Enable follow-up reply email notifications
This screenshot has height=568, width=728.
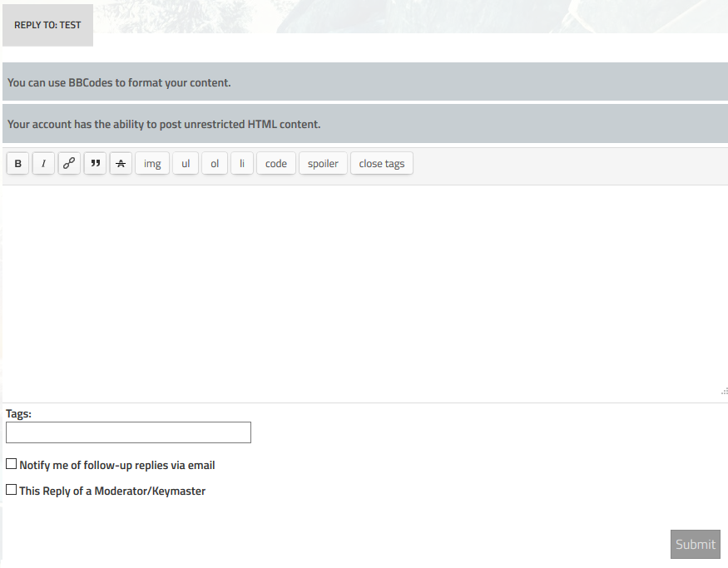click(12, 464)
